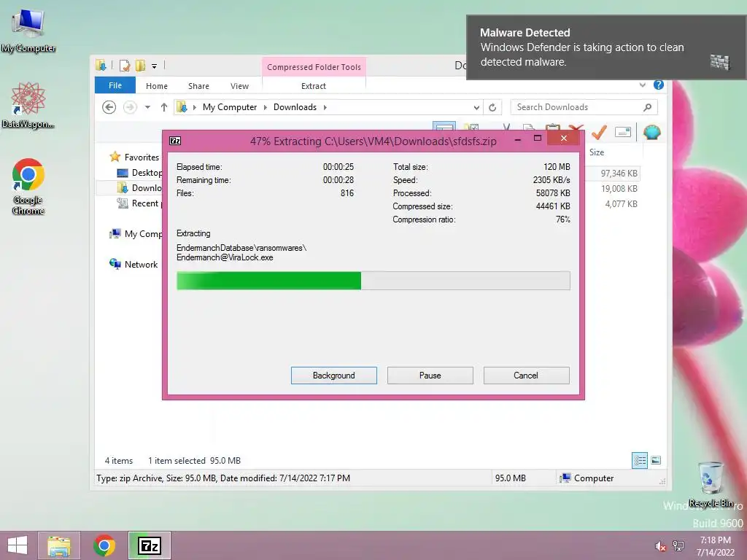Switch to the Share ribbon tab
The width and height of the screenshot is (747, 560).
coord(198,86)
